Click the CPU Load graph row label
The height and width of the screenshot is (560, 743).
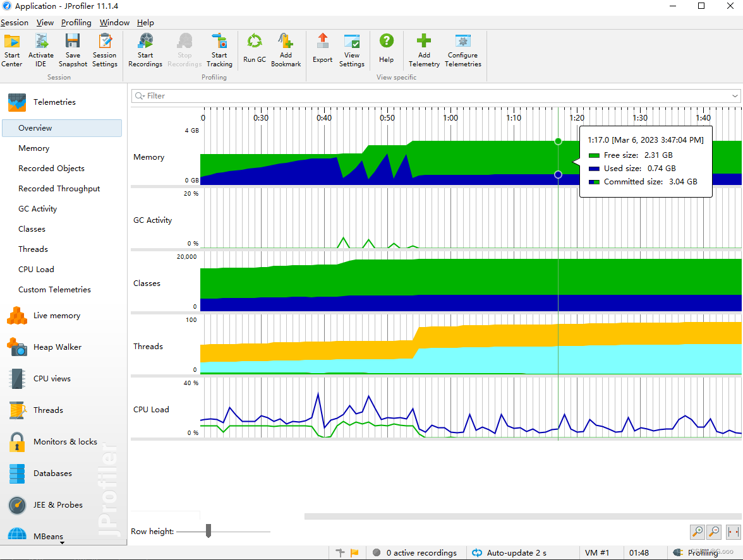click(x=151, y=410)
